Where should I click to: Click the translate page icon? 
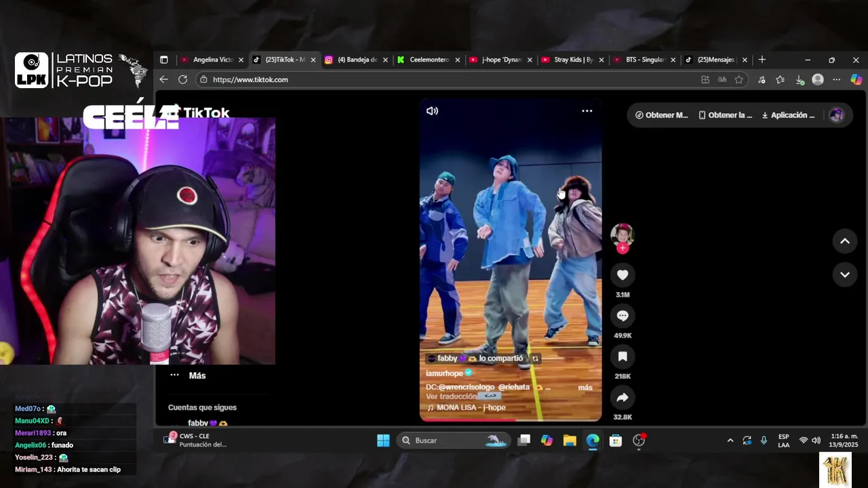coord(722,79)
